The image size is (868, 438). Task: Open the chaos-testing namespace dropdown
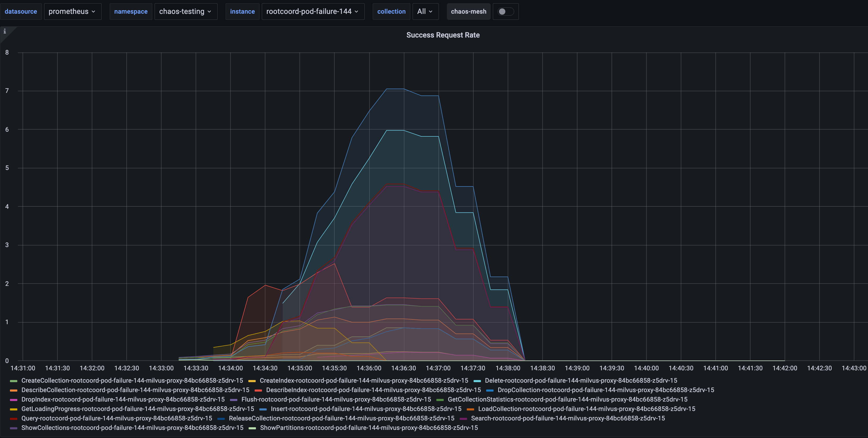(x=186, y=12)
